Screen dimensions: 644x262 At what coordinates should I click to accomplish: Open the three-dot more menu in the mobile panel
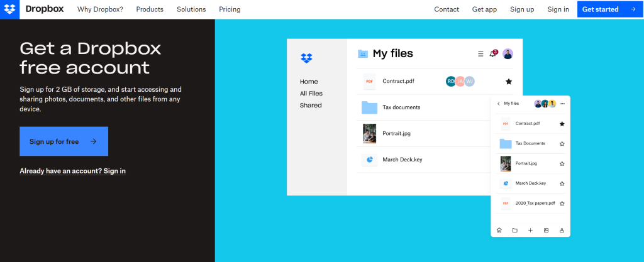[x=563, y=104]
